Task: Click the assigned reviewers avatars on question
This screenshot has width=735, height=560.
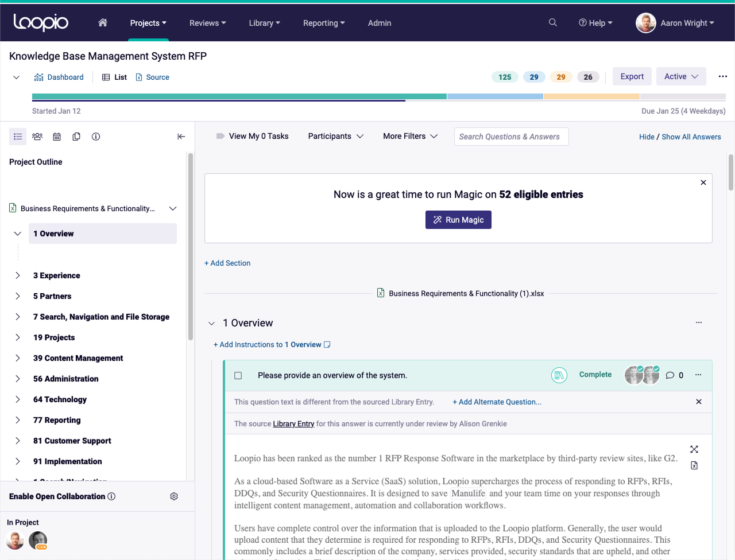Action: point(643,375)
